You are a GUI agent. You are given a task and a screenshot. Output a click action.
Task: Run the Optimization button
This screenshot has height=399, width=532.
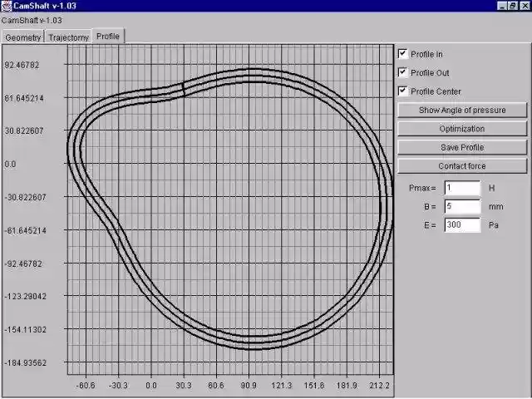[461, 129]
